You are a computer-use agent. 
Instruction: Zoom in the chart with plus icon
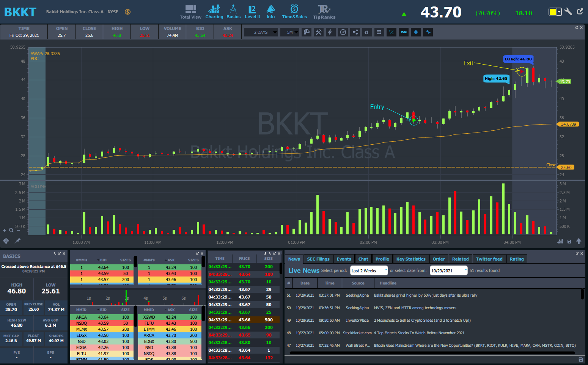5,230
